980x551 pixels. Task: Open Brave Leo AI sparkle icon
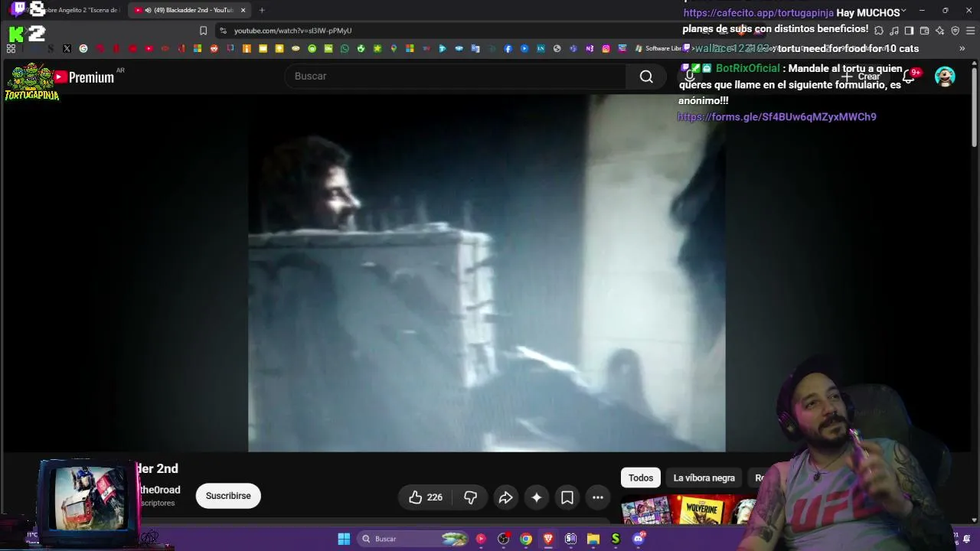point(939,31)
